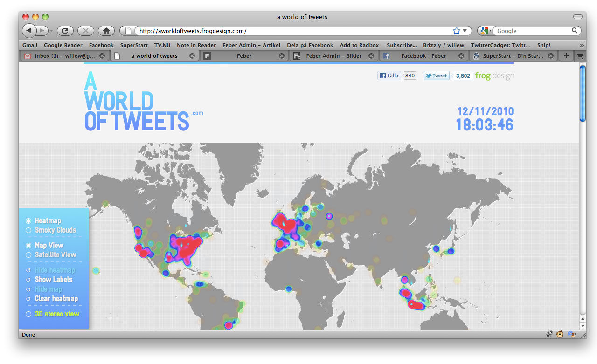Click the Tweet share button
The height and width of the screenshot is (364, 597).
(436, 75)
